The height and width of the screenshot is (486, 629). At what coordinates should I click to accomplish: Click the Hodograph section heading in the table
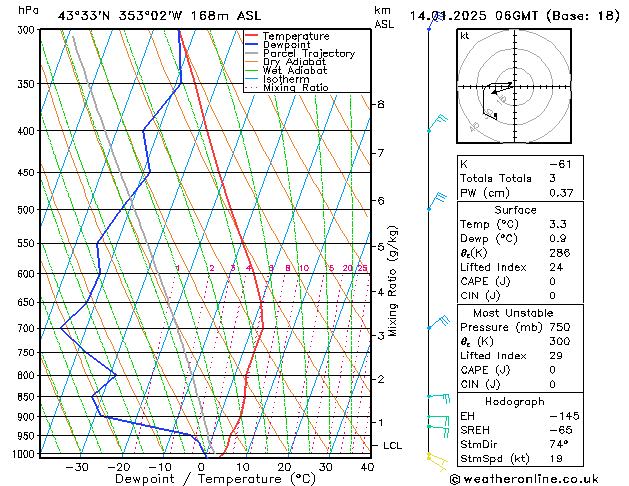click(515, 402)
